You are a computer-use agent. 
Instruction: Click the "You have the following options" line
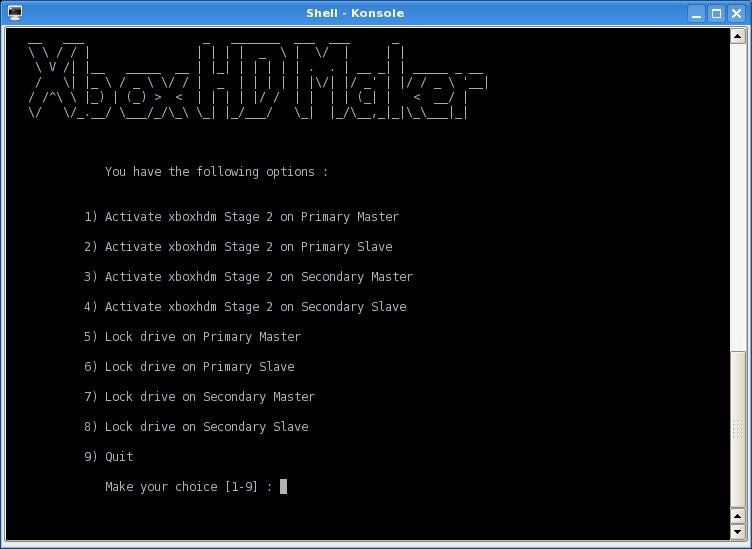click(216, 172)
